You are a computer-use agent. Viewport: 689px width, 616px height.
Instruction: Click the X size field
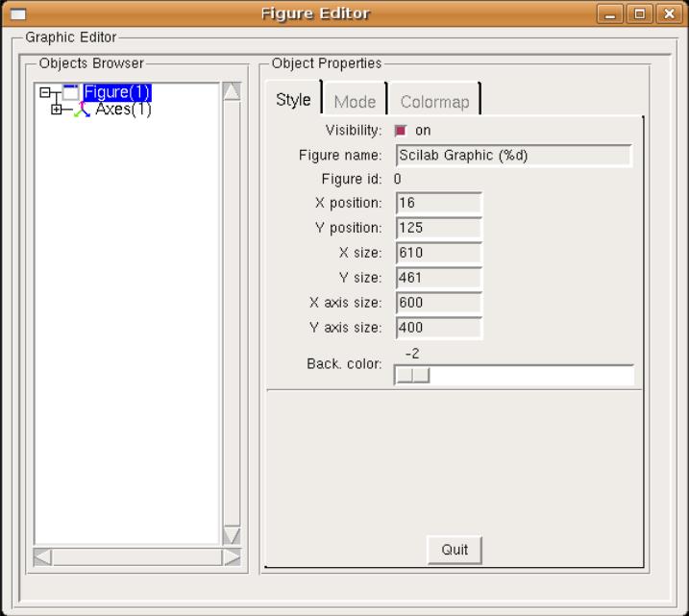point(438,253)
